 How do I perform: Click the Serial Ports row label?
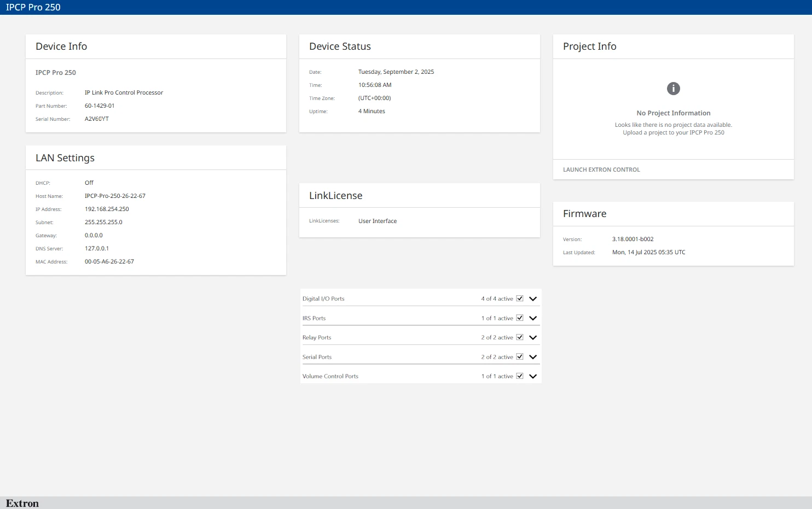click(317, 357)
